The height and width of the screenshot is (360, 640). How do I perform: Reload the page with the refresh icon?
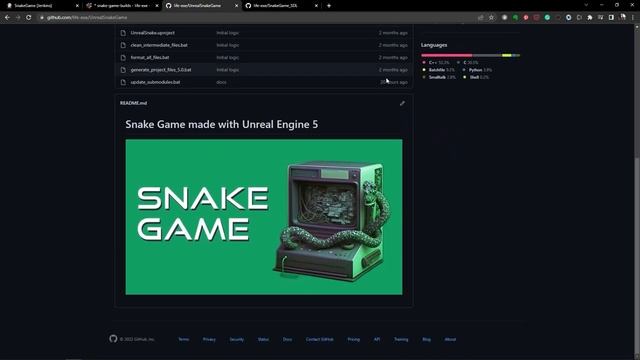29,18
